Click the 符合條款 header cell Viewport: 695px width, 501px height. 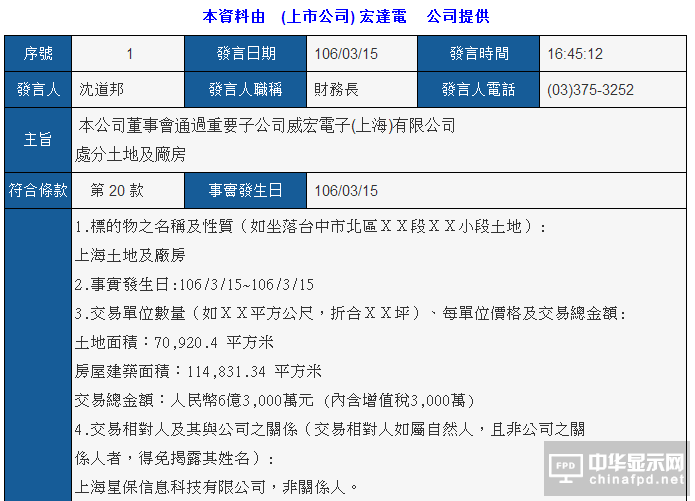(38, 191)
